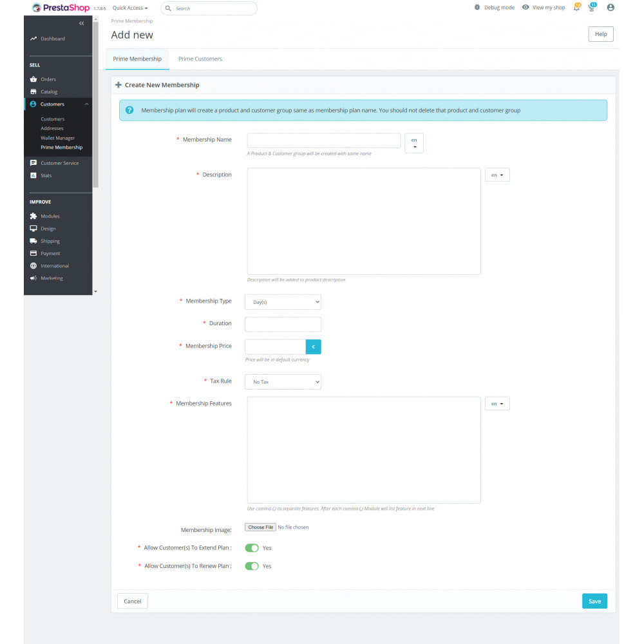The image size is (644, 644).
Task: Focus the Membership Name input
Action: pyautogui.click(x=324, y=140)
